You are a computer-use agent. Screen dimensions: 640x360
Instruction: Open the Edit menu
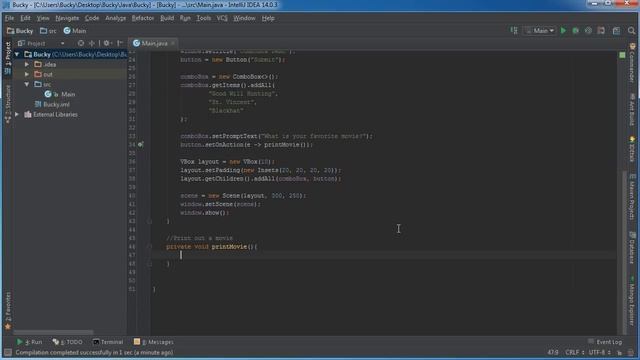[25, 18]
